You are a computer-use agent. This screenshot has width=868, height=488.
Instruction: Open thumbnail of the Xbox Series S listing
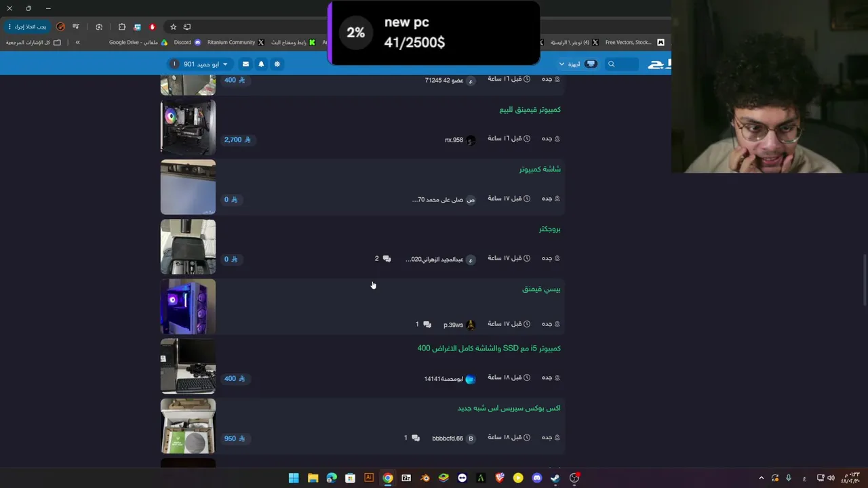click(x=188, y=426)
